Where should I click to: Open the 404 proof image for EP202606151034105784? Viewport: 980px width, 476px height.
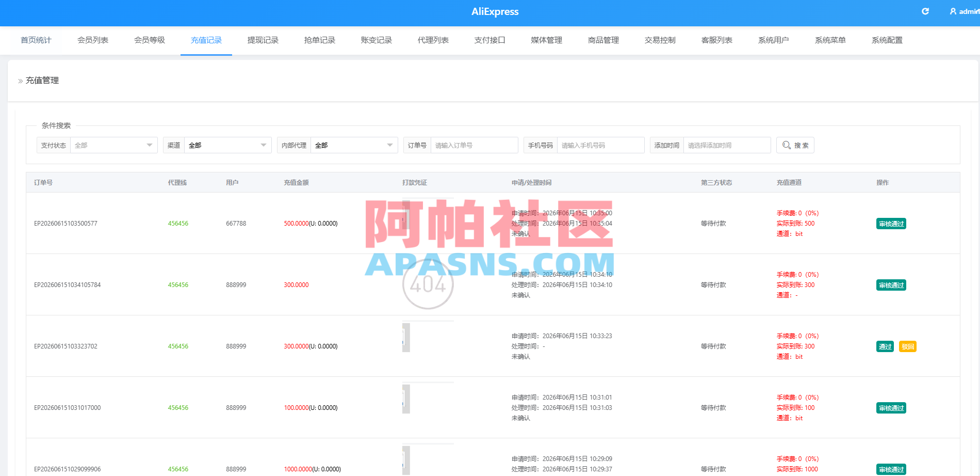(x=428, y=284)
